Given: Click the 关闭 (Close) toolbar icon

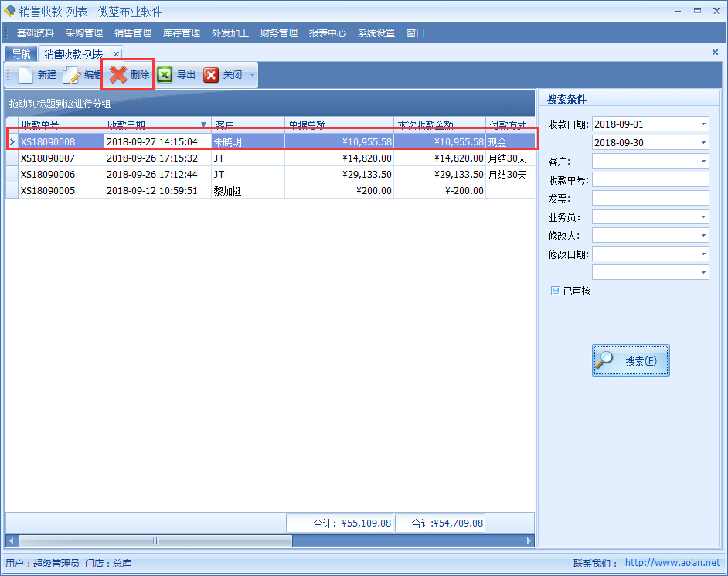Looking at the screenshot, I should point(211,75).
